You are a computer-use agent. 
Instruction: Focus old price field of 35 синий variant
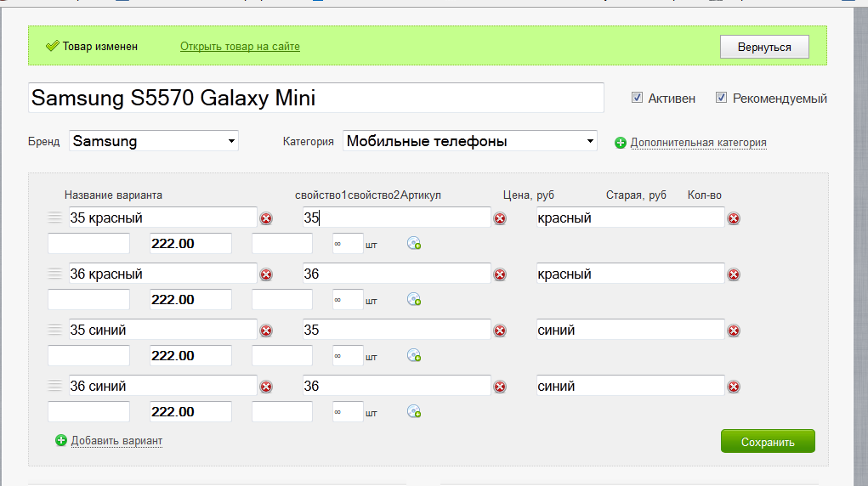[x=282, y=355]
